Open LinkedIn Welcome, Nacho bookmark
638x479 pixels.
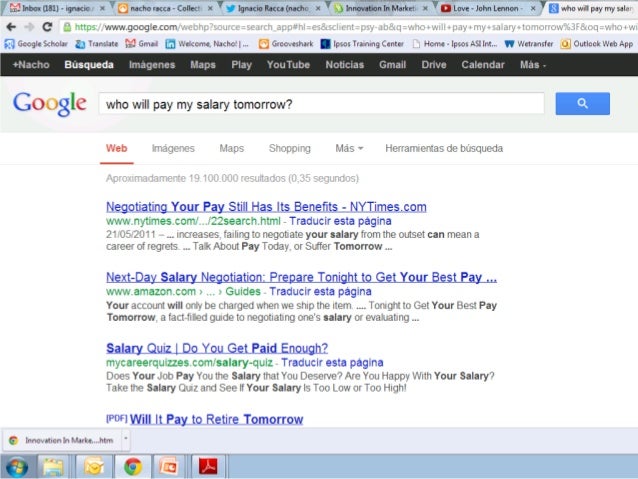click(x=207, y=44)
